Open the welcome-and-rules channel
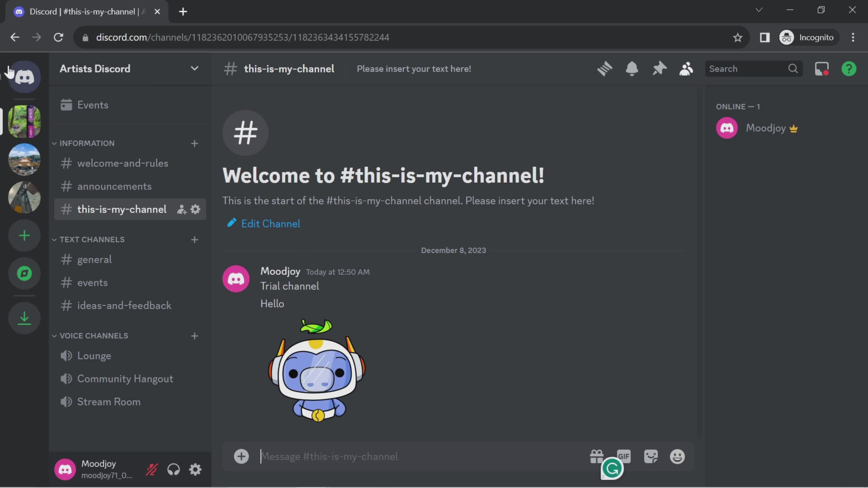The height and width of the screenshot is (488, 868). [130, 163]
